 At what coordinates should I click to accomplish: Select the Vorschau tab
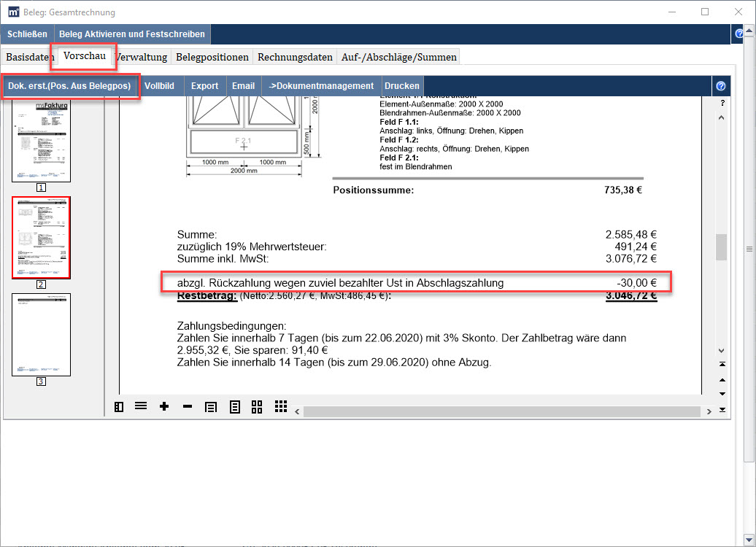(x=85, y=55)
